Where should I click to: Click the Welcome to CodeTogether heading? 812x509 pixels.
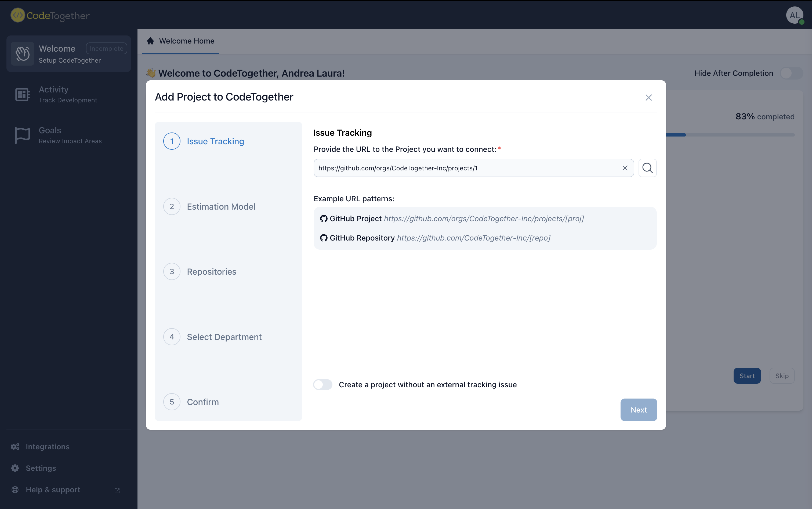(251, 73)
